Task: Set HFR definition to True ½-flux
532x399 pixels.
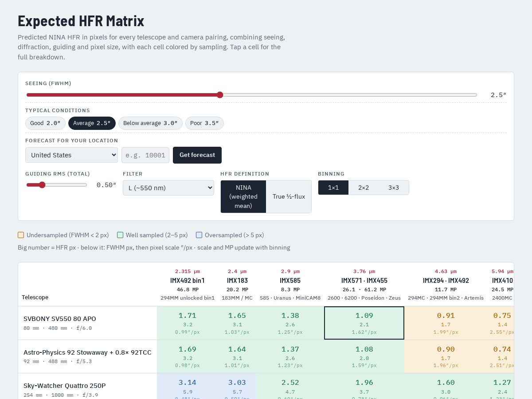Action: pyautogui.click(x=289, y=196)
